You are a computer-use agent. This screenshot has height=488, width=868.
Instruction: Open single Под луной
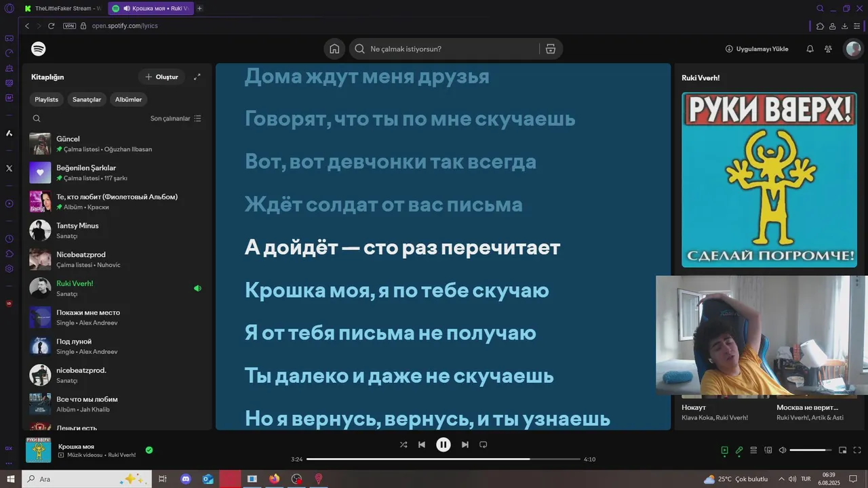117,346
